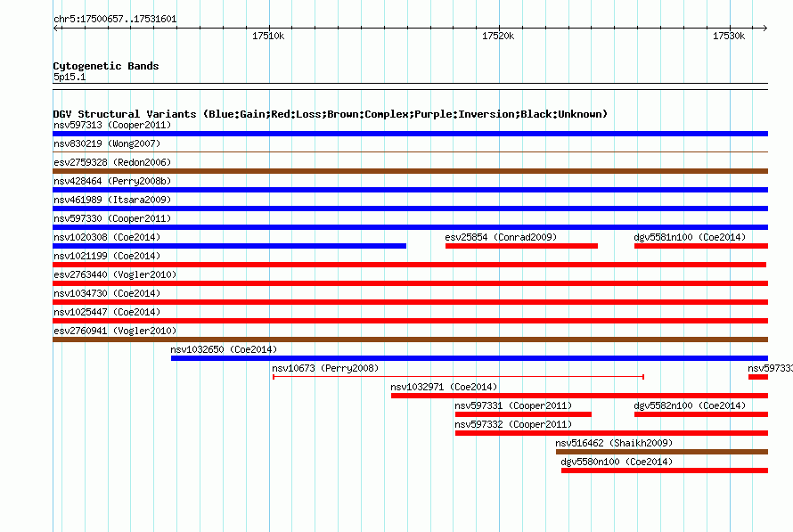This screenshot has height=532, width=793.
Task: Click the 17510k ruler tick label
Action: click(x=268, y=36)
